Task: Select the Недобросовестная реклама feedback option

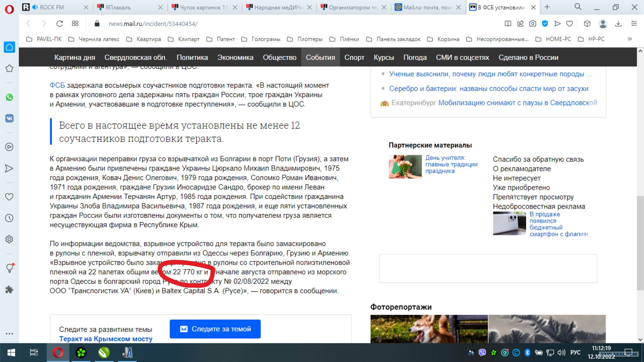Action: [x=539, y=206]
